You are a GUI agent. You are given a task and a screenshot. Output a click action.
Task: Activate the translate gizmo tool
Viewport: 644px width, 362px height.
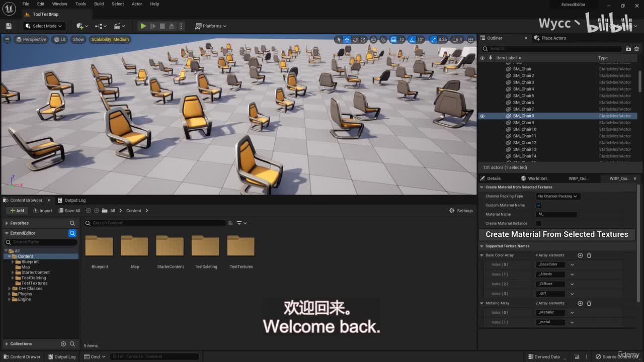(x=347, y=39)
